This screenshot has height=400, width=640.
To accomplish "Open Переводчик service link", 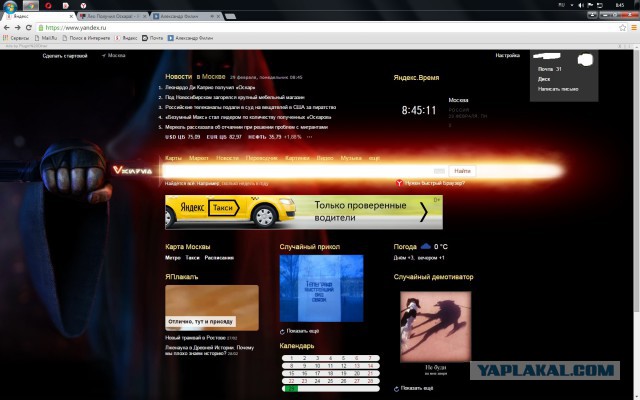I will (x=262, y=158).
